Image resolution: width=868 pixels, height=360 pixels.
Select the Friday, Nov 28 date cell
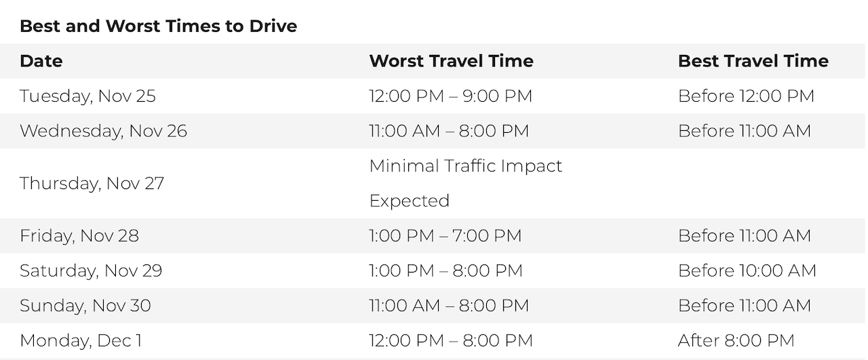[x=79, y=236]
